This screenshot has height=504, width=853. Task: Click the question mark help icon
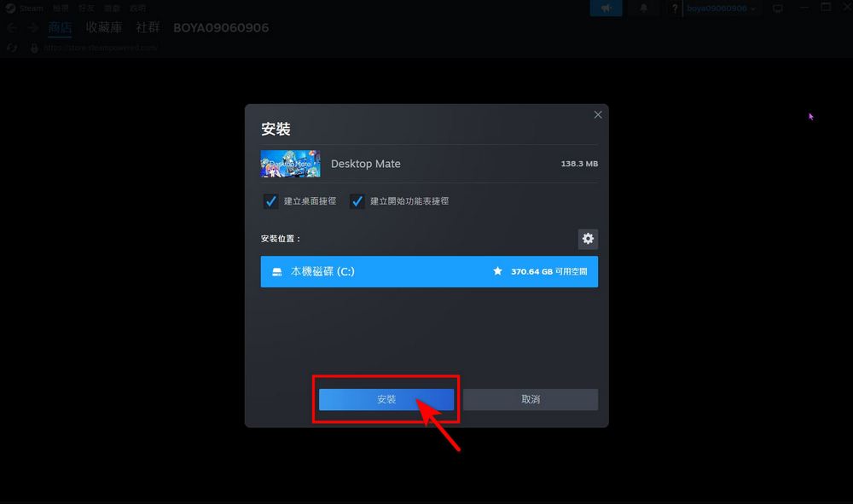(x=675, y=9)
